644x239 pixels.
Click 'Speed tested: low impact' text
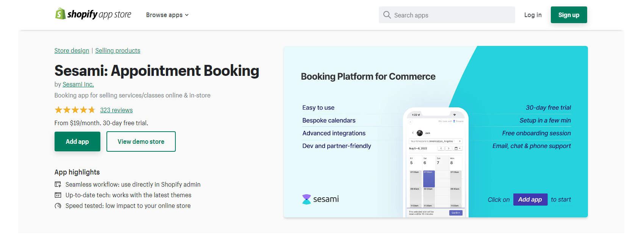128,206
